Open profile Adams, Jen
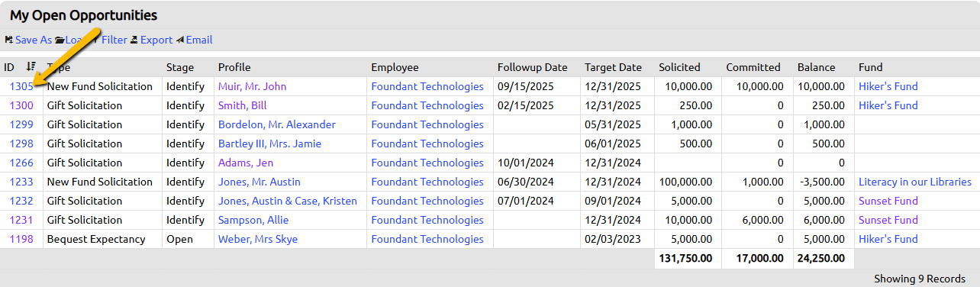 246,163
